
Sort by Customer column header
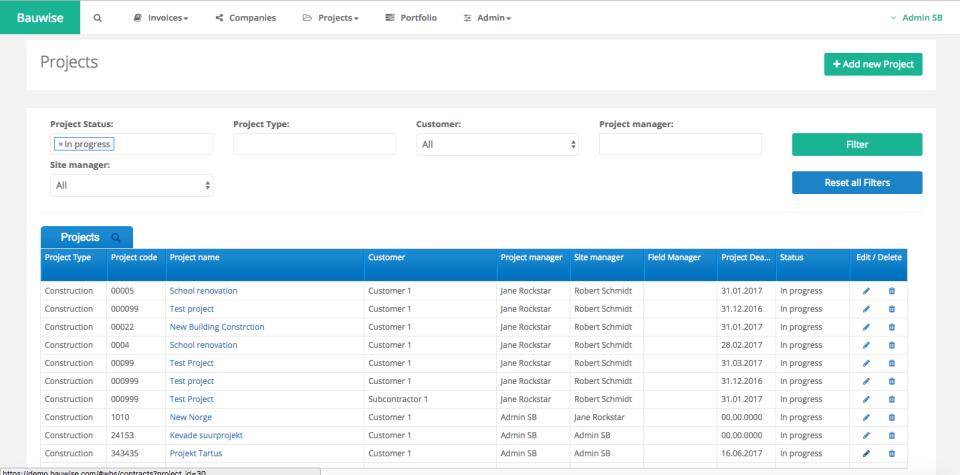point(430,265)
